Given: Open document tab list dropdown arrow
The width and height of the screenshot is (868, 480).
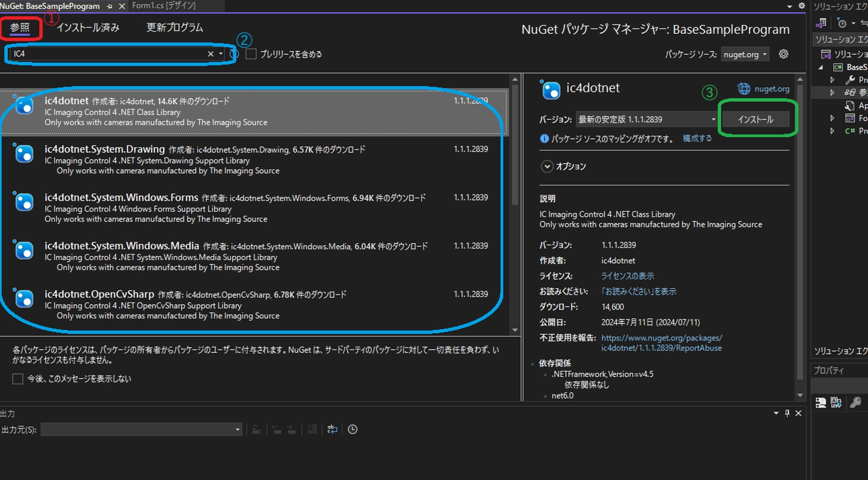Looking at the screenshot, I should click(x=789, y=6).
